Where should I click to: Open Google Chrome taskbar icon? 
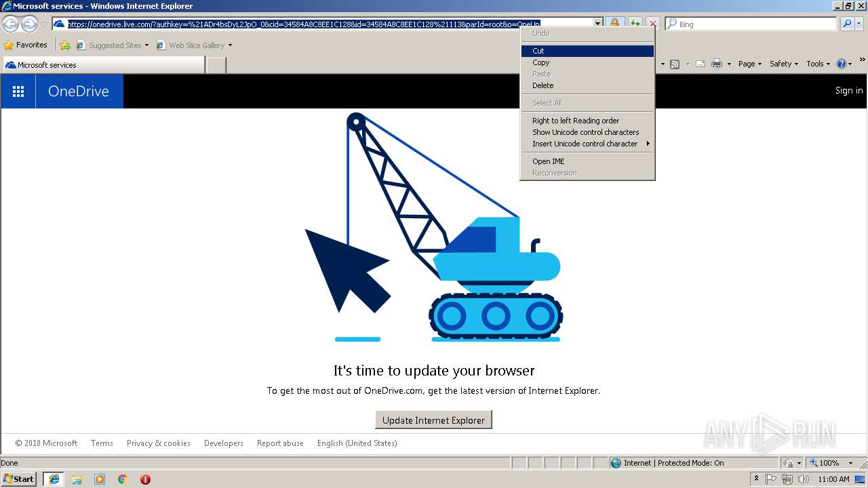(123, 479)
